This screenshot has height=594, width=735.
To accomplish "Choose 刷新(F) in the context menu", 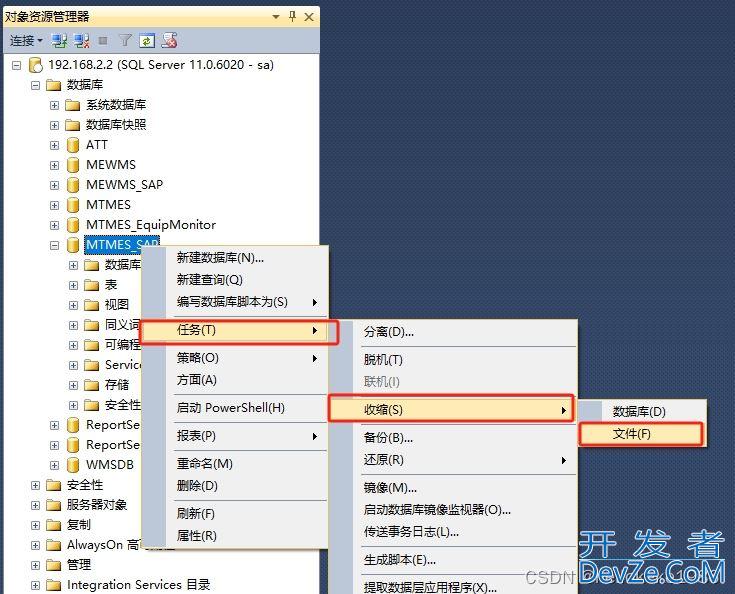I will [234, 514].
